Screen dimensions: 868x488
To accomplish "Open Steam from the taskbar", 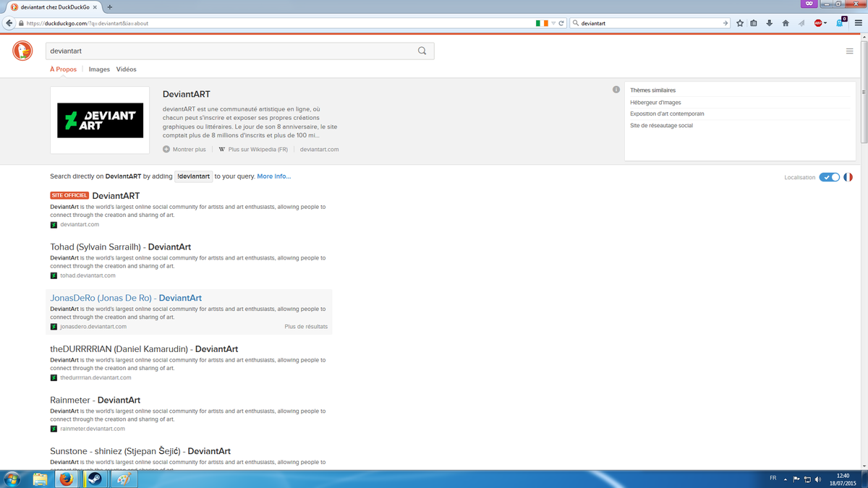I will (x=94, y=479).
